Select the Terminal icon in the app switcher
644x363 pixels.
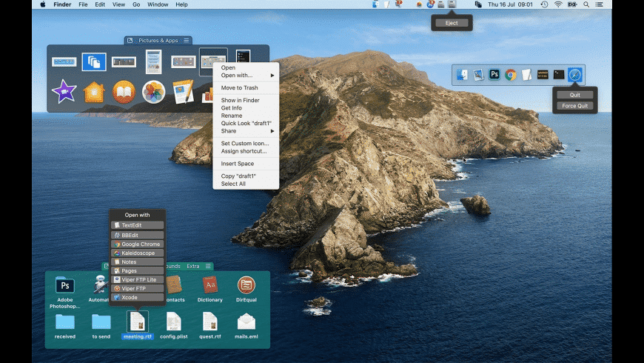pyautogui.click(x=559, y=75)
